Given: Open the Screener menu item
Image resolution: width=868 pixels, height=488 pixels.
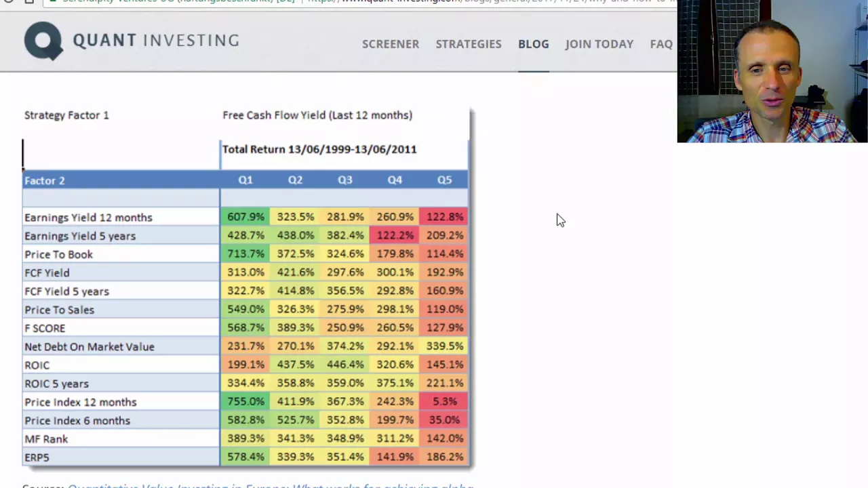Looking at the screenshot, I should (391, 44).
